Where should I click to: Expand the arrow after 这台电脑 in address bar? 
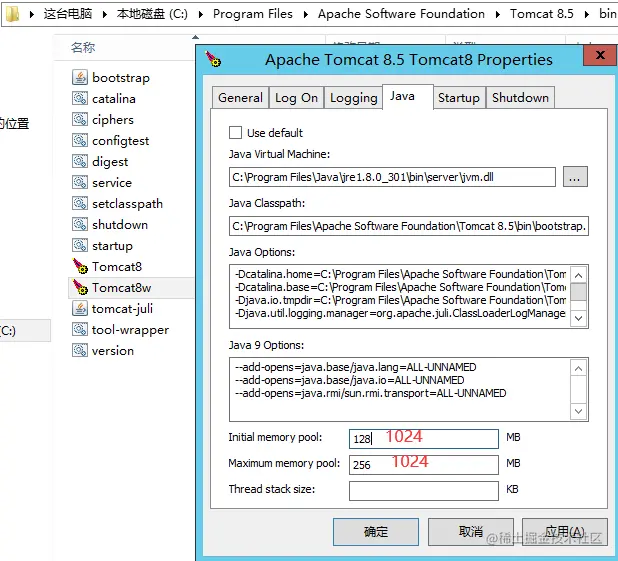coord(104,15)
